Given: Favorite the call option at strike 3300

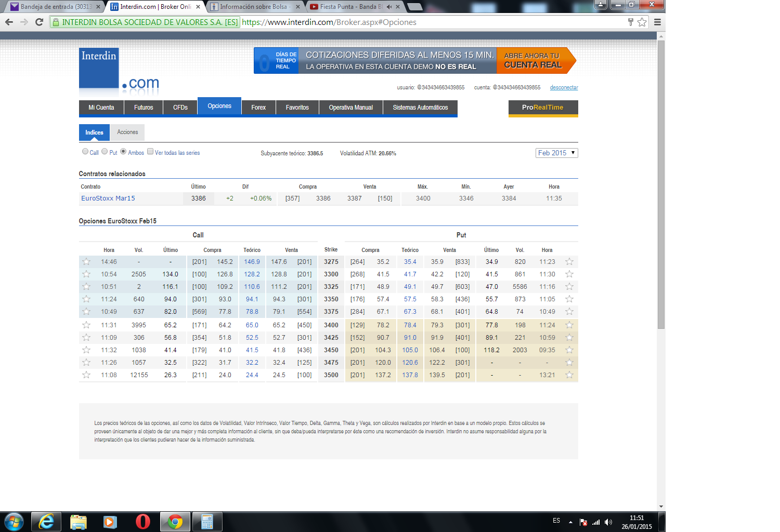Looking at the screenshot, I should coord(86,274).
